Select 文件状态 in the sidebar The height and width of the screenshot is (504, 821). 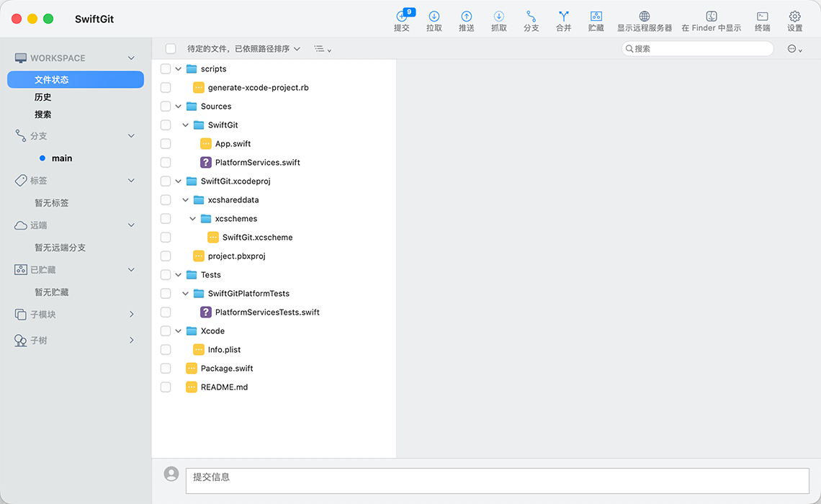(76, 79)
